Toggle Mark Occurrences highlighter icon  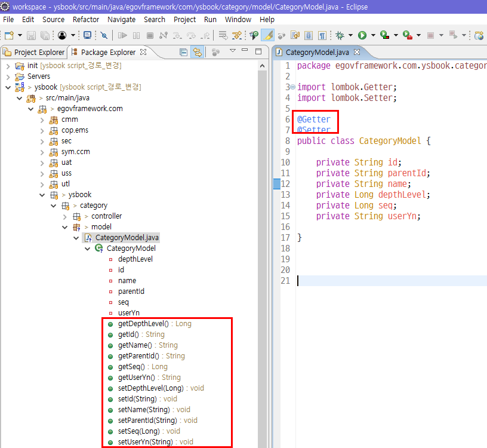tap(268, 35)
